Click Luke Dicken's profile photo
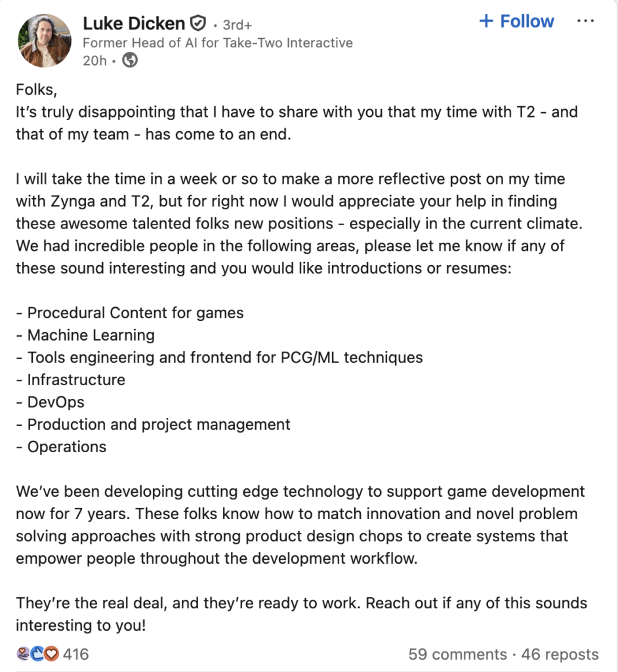Screen dimensions: 618x672 [x=44, y=40]
